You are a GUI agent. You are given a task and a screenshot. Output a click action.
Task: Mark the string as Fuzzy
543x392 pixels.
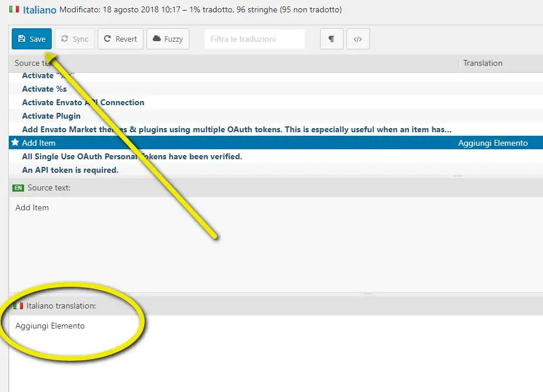(168, 39)
